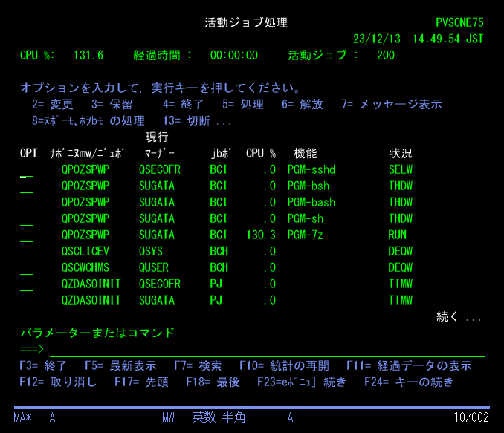Click option 7= メッセージ表示 text
Screen dimensions: 504x433
[x=392, y=105]
